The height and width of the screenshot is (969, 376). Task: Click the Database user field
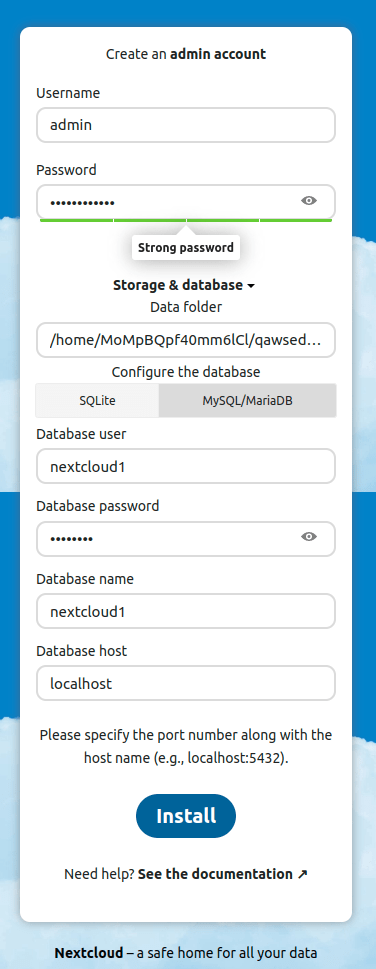click(186, 467)
